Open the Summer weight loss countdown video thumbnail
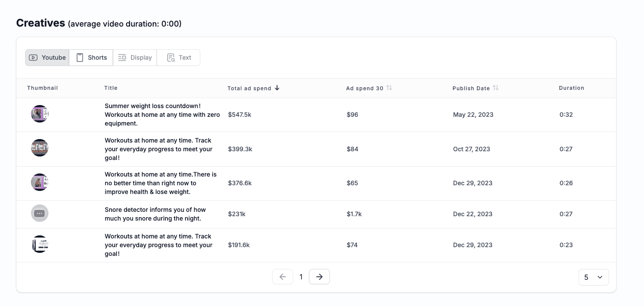This screenshot has width=644, height=306. [40, 114]
